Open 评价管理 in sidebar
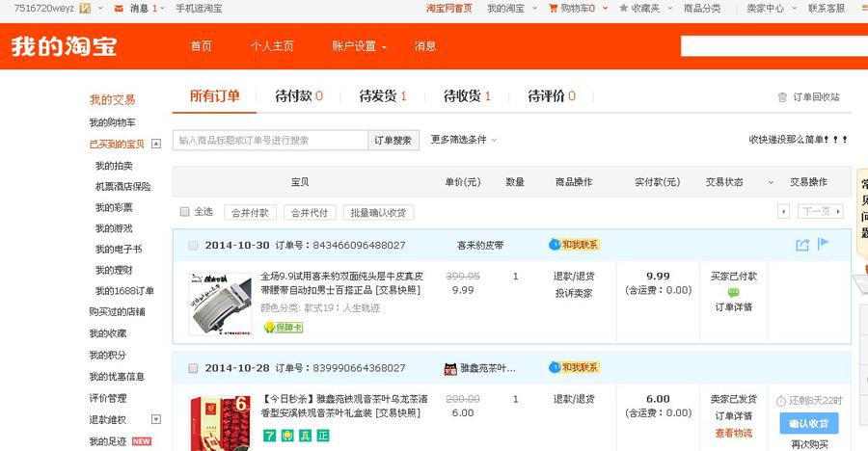868x451 pixels. point(108,398)
